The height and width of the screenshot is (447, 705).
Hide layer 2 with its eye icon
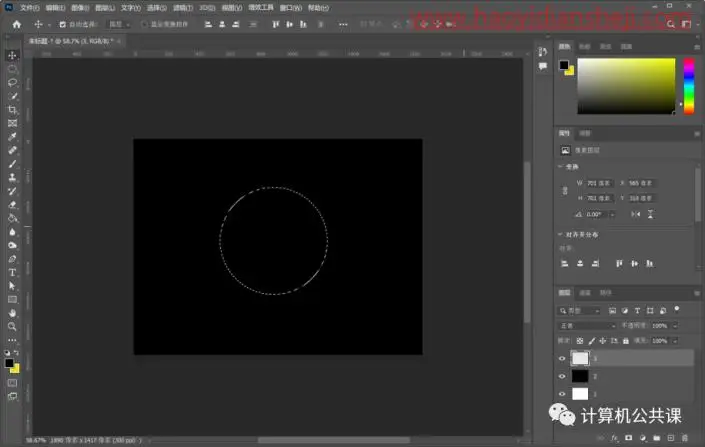click(x=562, y=376)
